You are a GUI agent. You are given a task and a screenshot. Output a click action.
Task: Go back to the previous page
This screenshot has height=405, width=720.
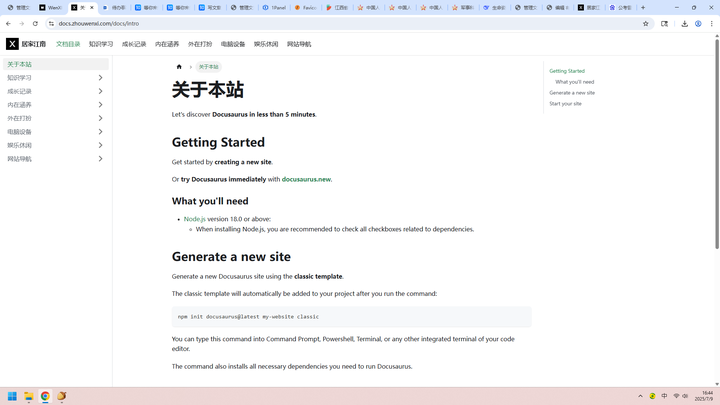click(8, 23)
